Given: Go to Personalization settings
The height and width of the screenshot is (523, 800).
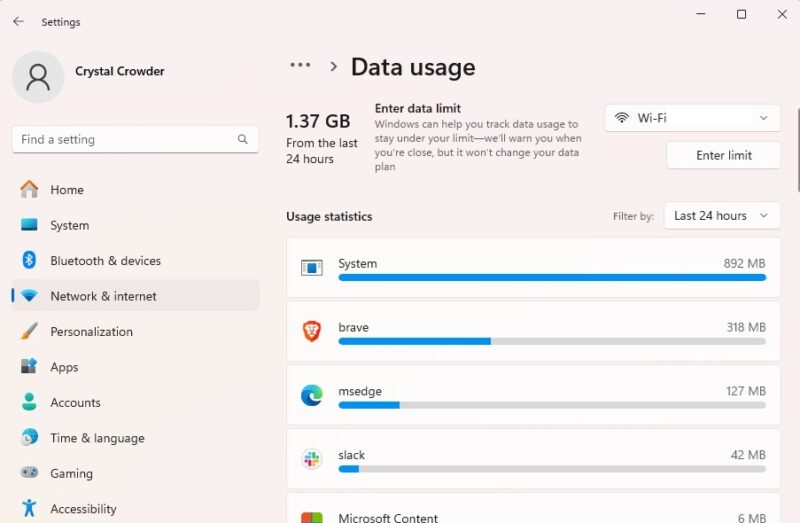Looking at the screenshot, I should [x=91, y=332].
